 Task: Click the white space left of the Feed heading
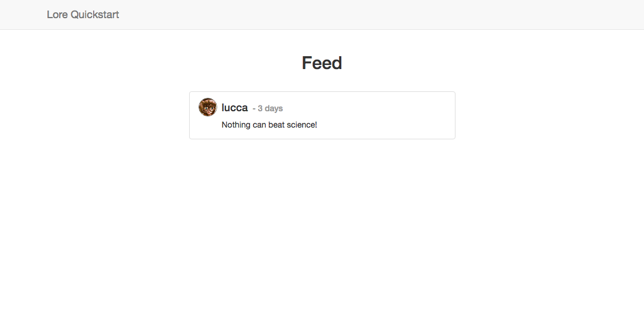(x=165, y=63)
